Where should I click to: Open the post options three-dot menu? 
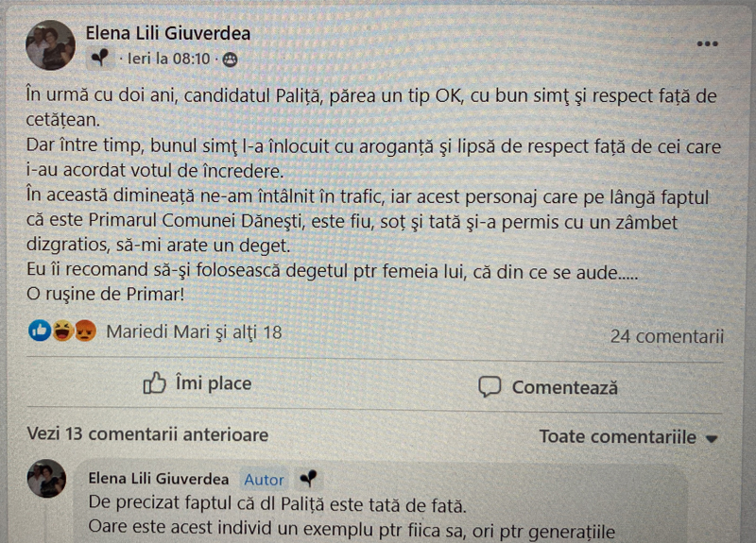pyautogui.click(x=707, y=43)
